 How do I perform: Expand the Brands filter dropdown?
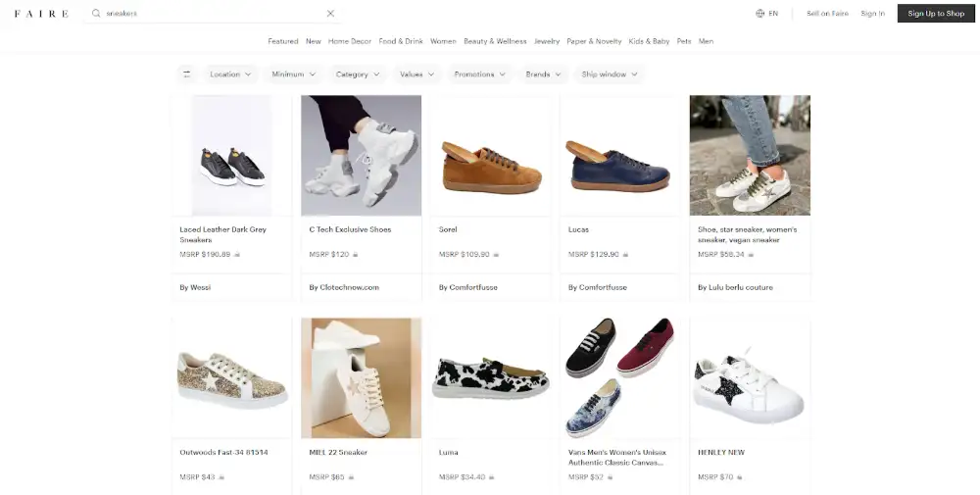pos(543,74)
